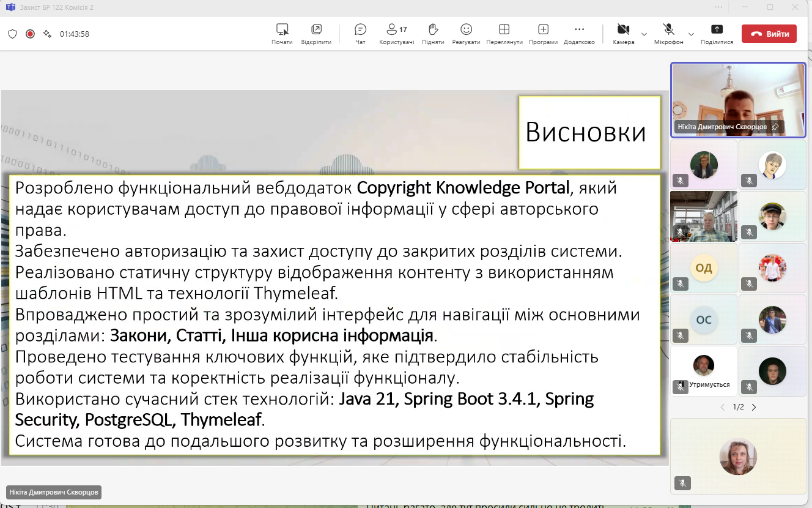Open reactions menu (Реагувати)
This screenshot has height=508, width=812.
click(x=466, y=33)
